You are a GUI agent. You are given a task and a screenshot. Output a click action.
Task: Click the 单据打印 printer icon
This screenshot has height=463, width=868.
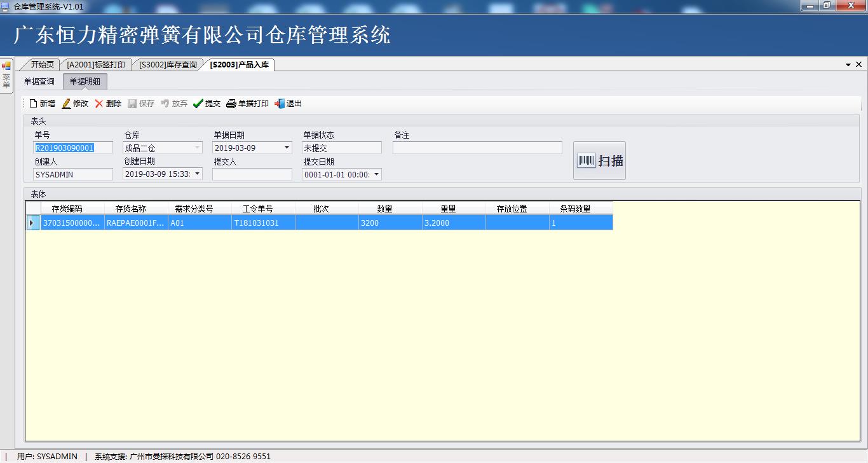tap(231, 104)
